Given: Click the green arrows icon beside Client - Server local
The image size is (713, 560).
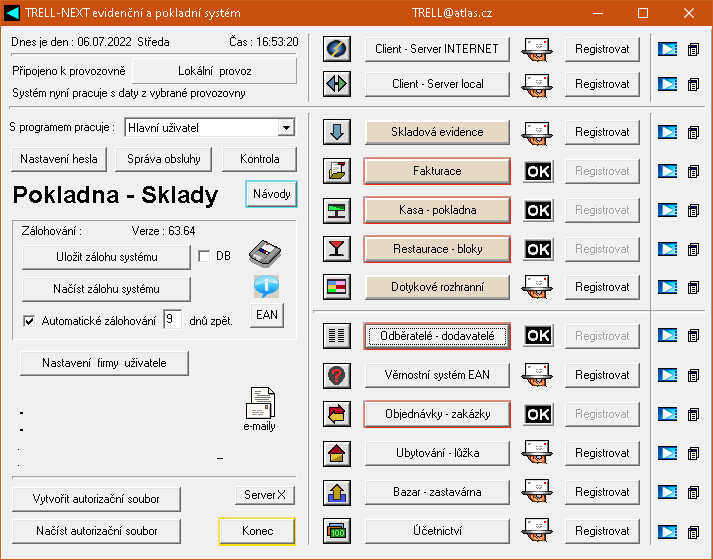Looking at the screenshot, I should (336, 84).
